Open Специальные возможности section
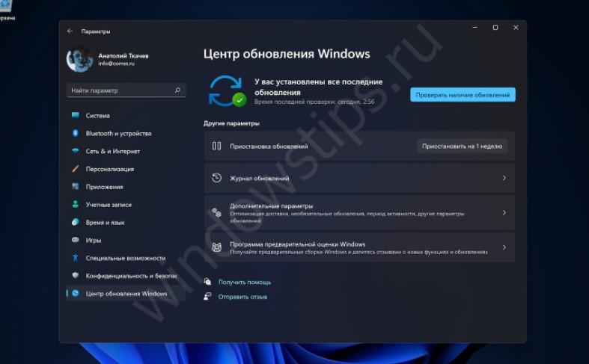Viewport: 589px width, 364px height. [126, 258]
